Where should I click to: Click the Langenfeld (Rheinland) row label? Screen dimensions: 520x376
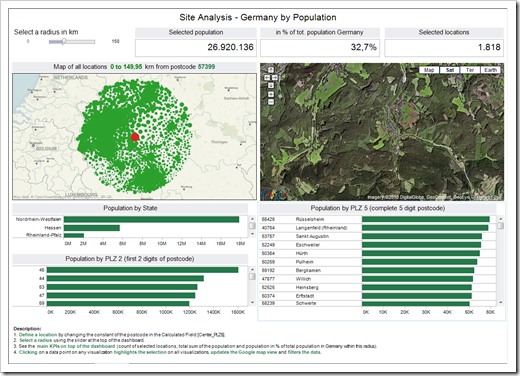point(321,228)
